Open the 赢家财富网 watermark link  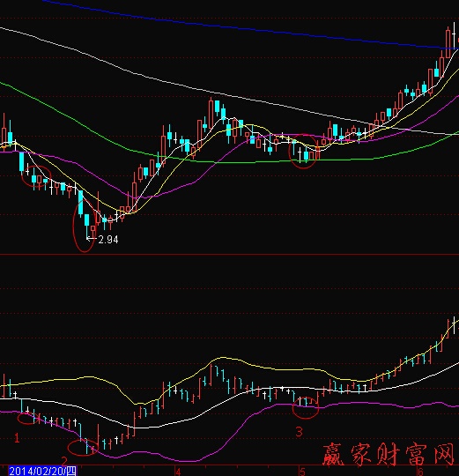pos(389,454)
